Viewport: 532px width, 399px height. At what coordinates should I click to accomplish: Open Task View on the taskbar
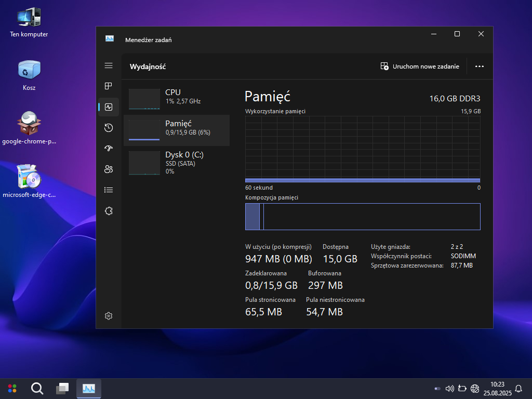pyautogui.click(x=63, y=388)
